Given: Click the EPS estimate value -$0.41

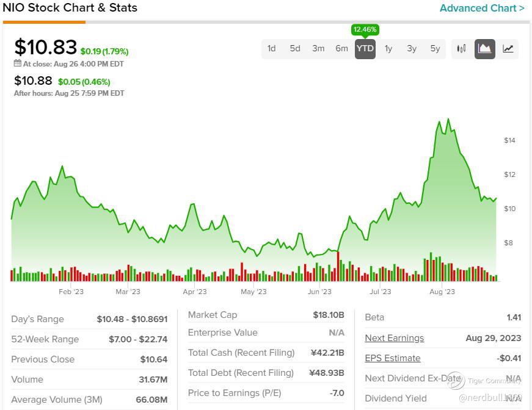Looking at the screenshot, I should tap(509, 358).
